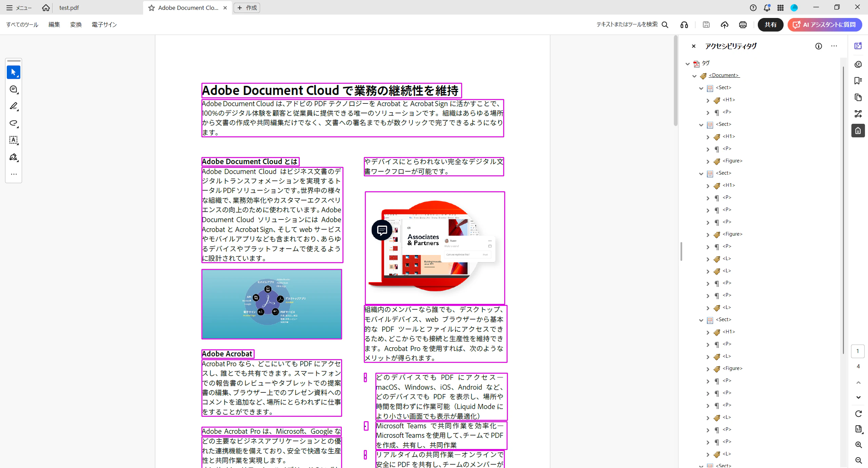The width and height of the screenshot is (868, 468).
Task: Zoom in with the magnifier plus
Action: pyautogui.click(x=859, y=445)
